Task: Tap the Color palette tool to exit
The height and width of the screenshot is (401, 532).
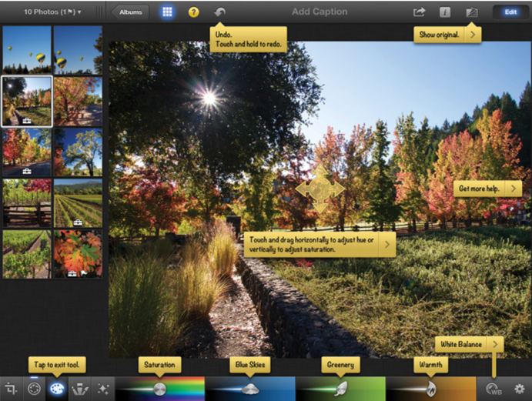Action: tap(57, 389)
